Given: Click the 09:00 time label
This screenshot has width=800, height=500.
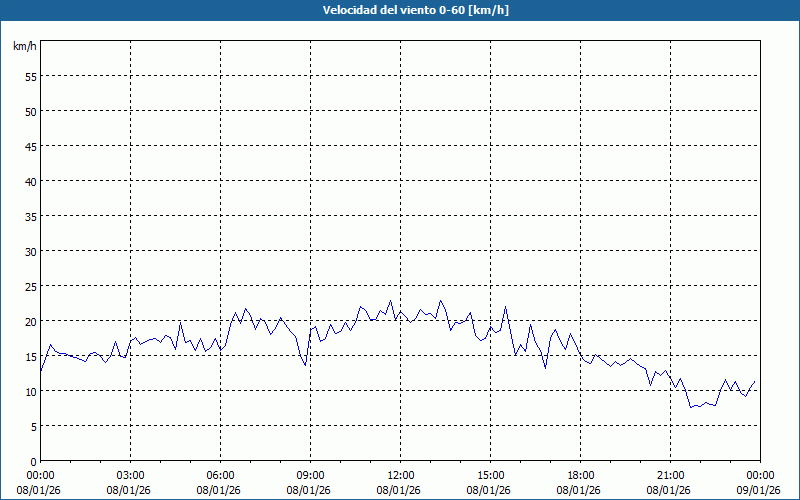Looking at the screenshot, I should click(310, 475).
